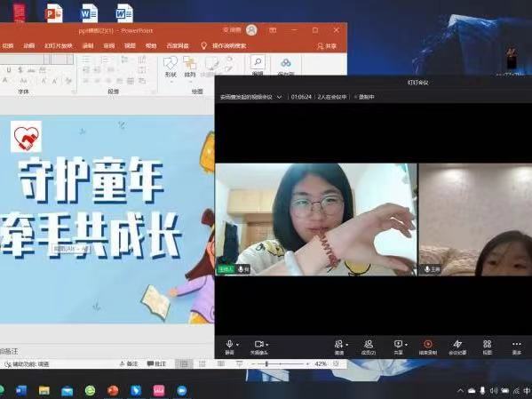Image resolution: width=532 pixels, height=399 pixels.
Task: Expand microphone options arrow
Action: click(237, 345)
